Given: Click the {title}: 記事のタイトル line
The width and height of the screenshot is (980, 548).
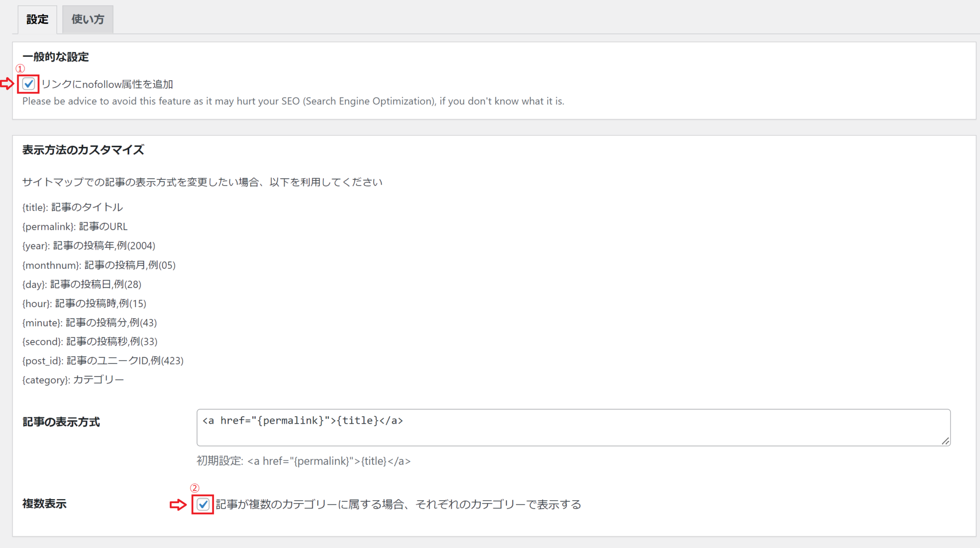Looking at the screenshot, I should pyautogui.click(x=72, y=208).
